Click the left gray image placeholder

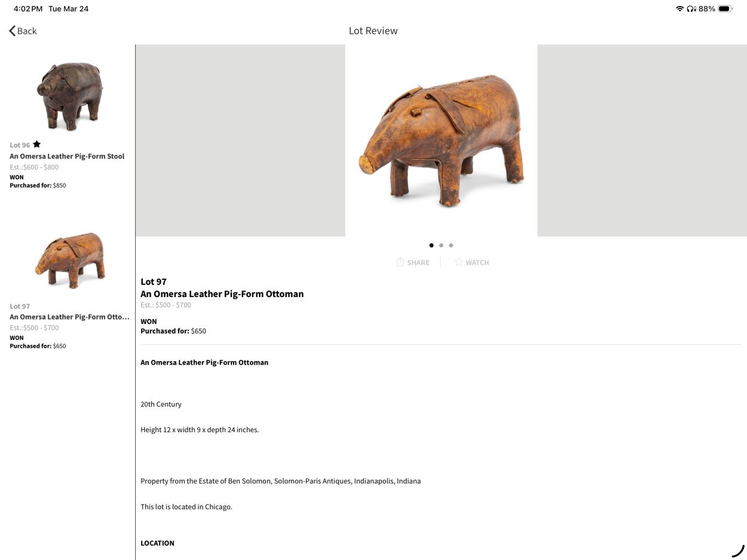coord(240,140)
